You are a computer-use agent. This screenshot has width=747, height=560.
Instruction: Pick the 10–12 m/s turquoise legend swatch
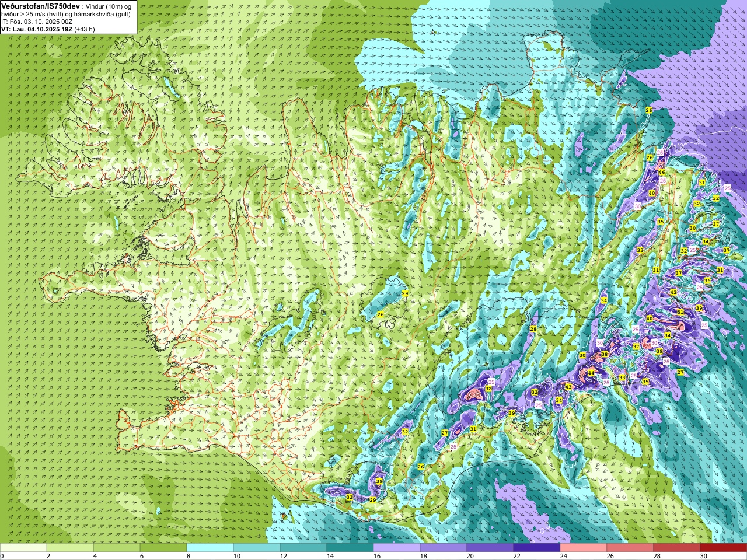point(257,547)
